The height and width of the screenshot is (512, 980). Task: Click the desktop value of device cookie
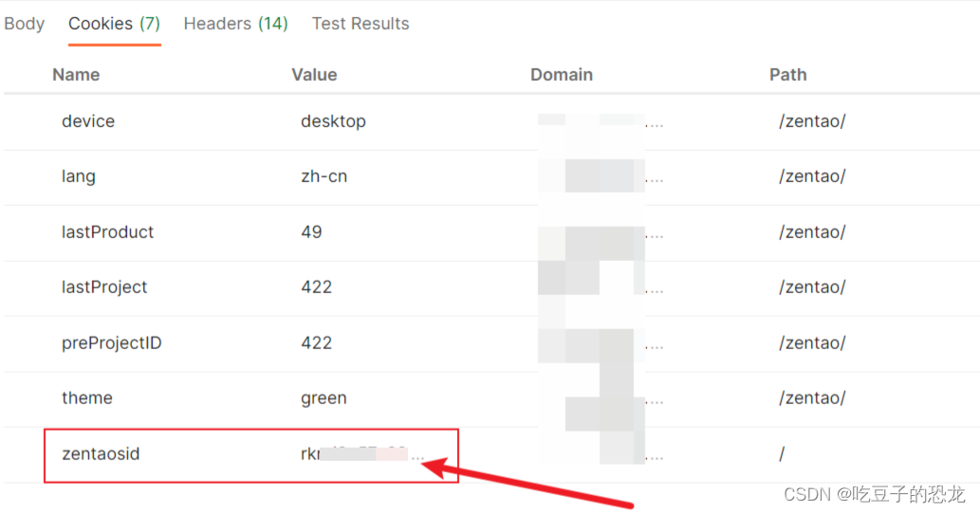(x=333, y=121)
